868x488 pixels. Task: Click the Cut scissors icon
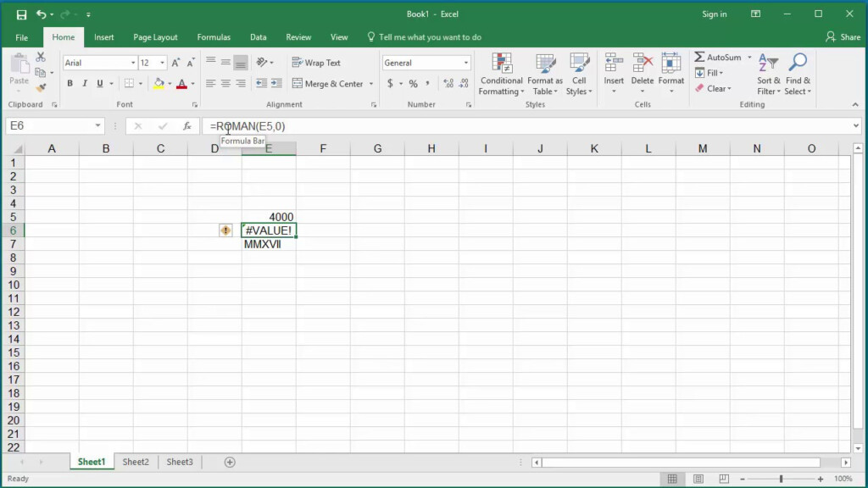(x=41, y=57)
